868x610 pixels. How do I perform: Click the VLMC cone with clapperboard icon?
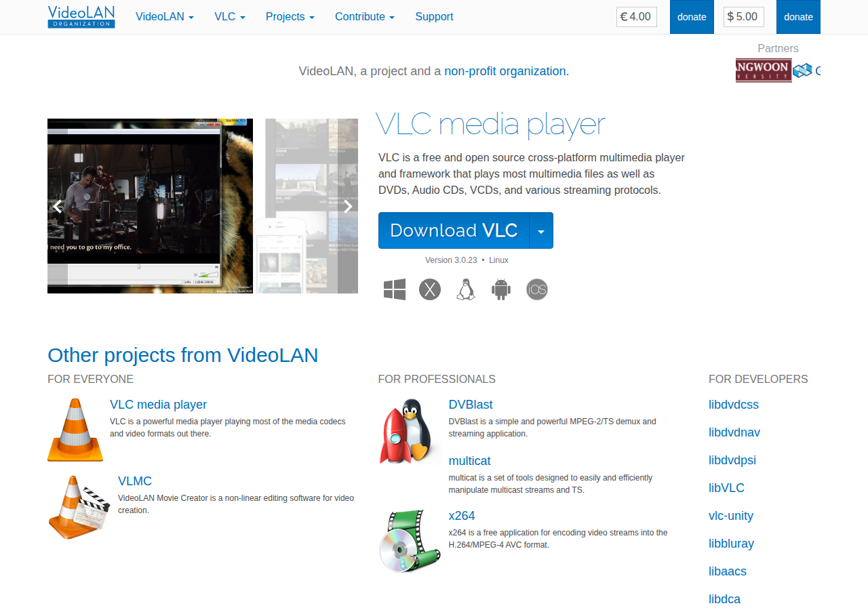click(79, 508)
